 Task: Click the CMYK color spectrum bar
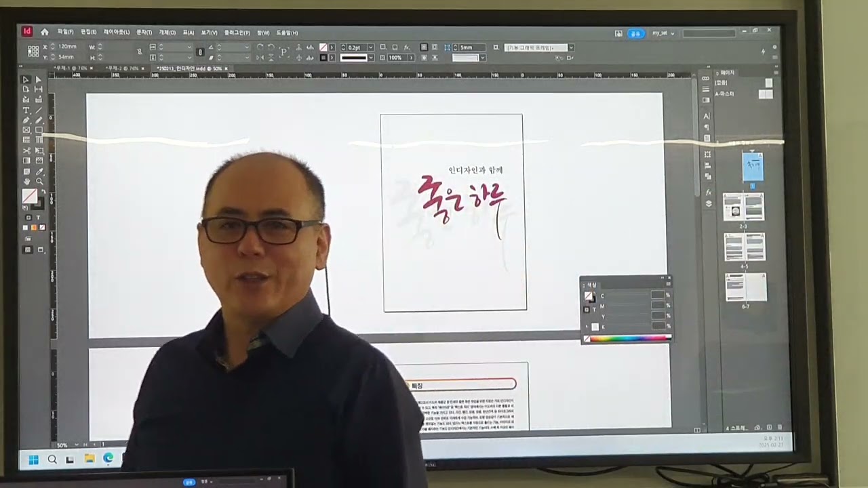[629, 338]
